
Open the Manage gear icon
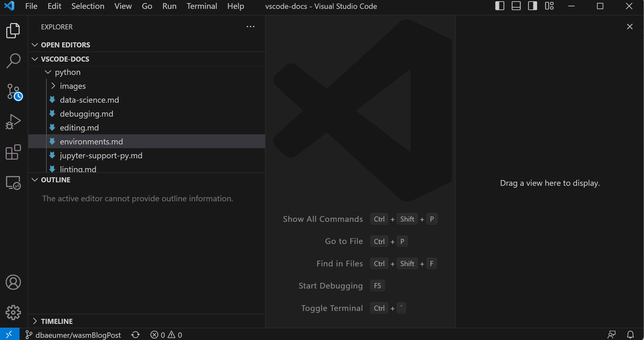13,313
